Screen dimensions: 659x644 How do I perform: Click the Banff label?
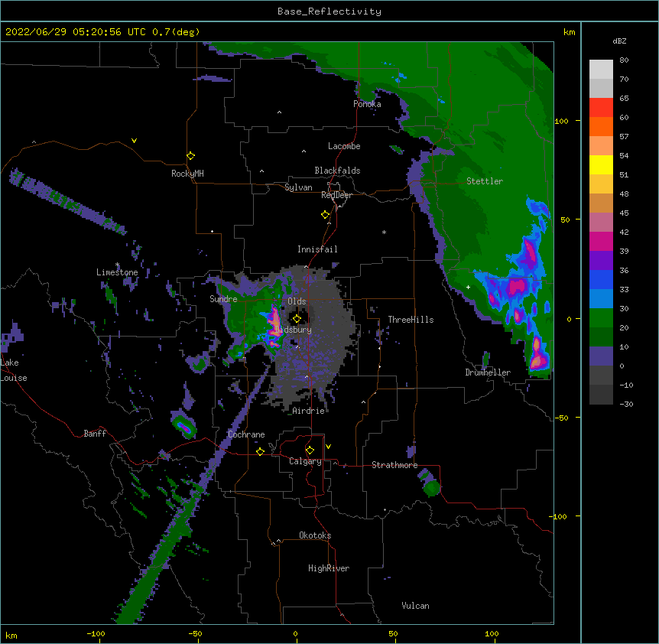tap(95, 434)
